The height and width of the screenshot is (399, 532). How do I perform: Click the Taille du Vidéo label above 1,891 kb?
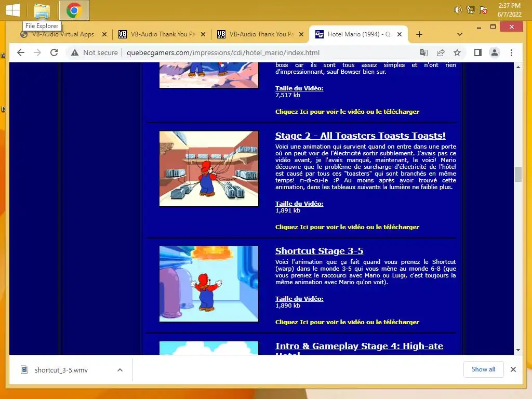click(x=299, y=204)
